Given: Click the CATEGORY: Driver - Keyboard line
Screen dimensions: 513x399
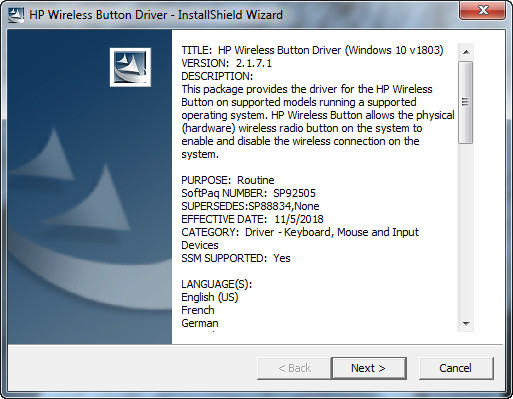Looking at the screenshot, I should point(300,232).
